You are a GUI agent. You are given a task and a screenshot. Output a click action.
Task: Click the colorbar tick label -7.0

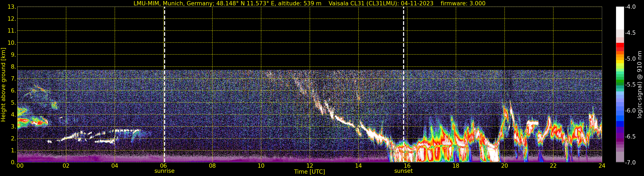coord(630,163)
